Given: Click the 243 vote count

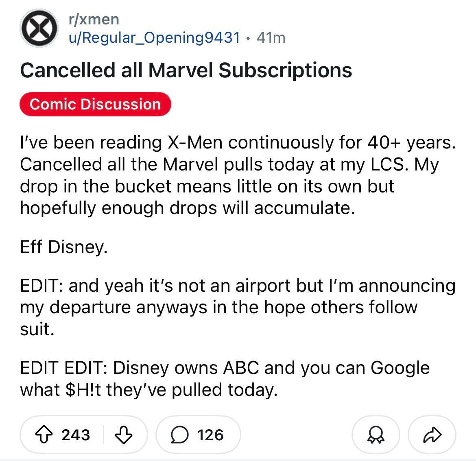Looking at the screenshot, I should (x=76, y=435).
